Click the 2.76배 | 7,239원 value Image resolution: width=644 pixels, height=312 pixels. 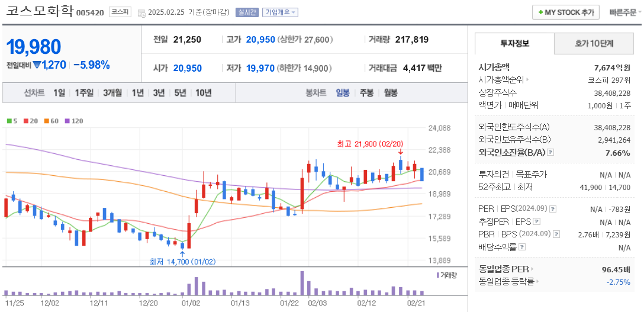click(x=604, y=234)
